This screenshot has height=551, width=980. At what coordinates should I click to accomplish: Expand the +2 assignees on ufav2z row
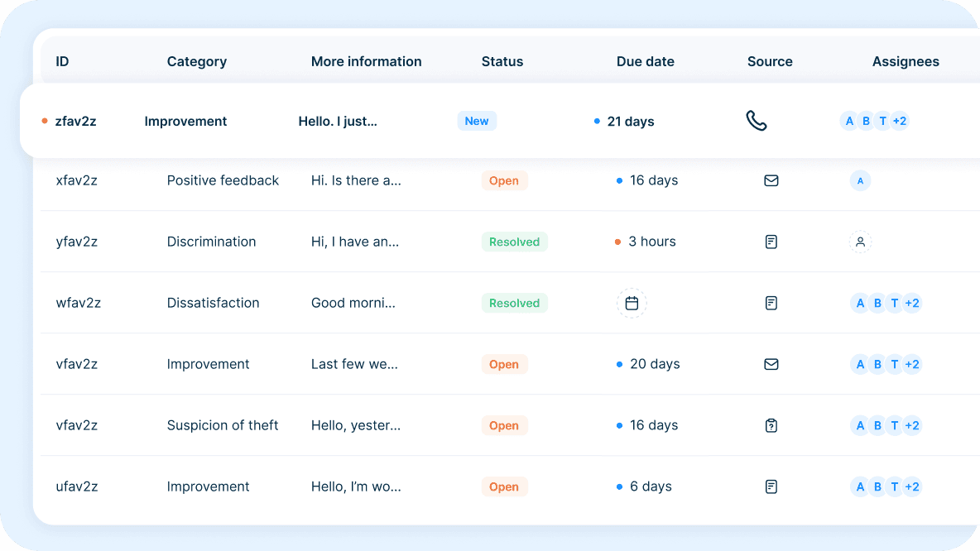coord(912,486)
